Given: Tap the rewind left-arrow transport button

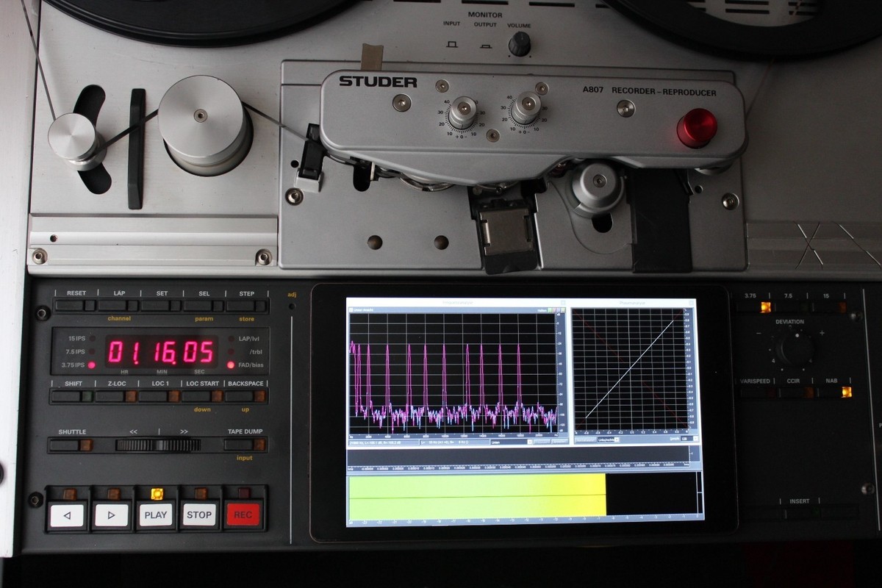Looking at the screenshot, I should click(x=68, y=515).
